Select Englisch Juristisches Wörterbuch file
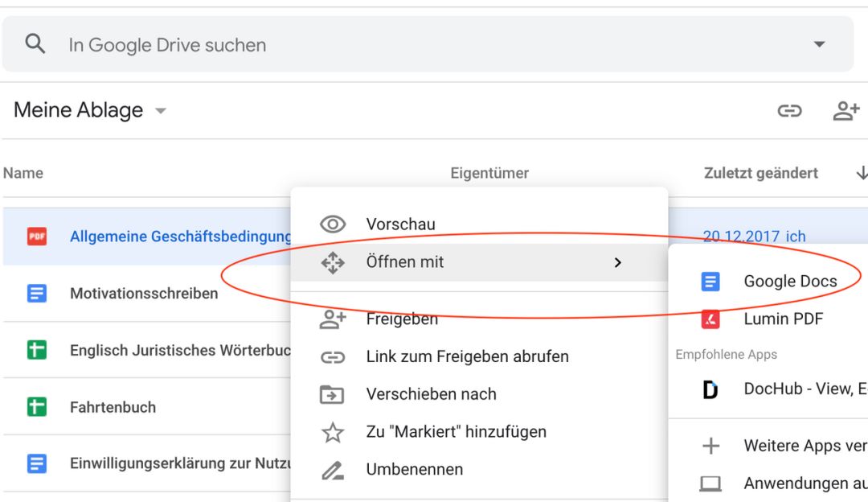 coord(181,350)
